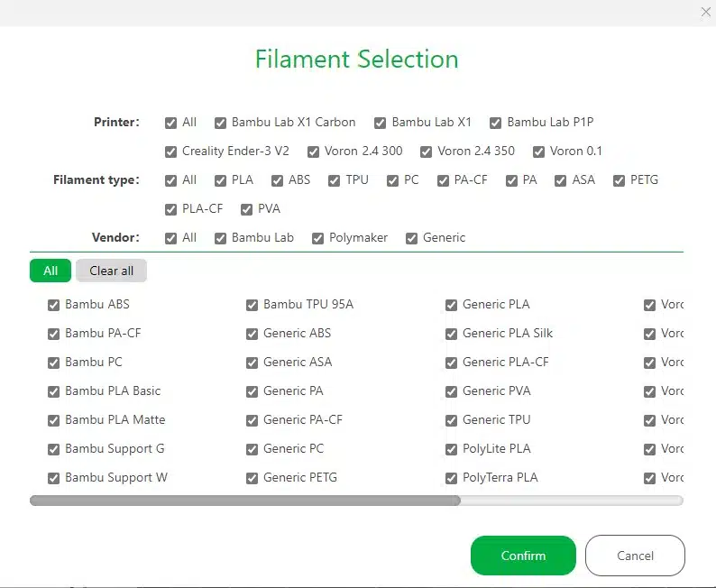Uncheck Creality Ender-3 V2 printer
Image resolution: width=716 pixels, height=588 pixels.
(170, 152)
